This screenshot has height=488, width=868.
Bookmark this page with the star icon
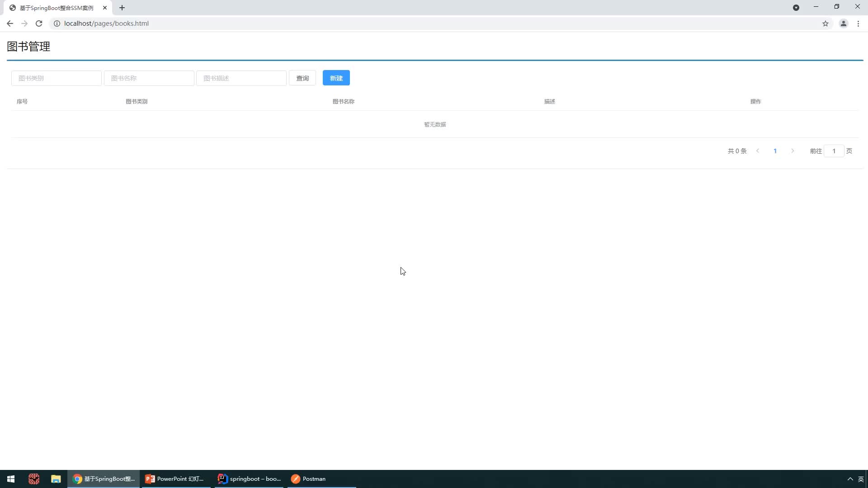coord(826,23)
